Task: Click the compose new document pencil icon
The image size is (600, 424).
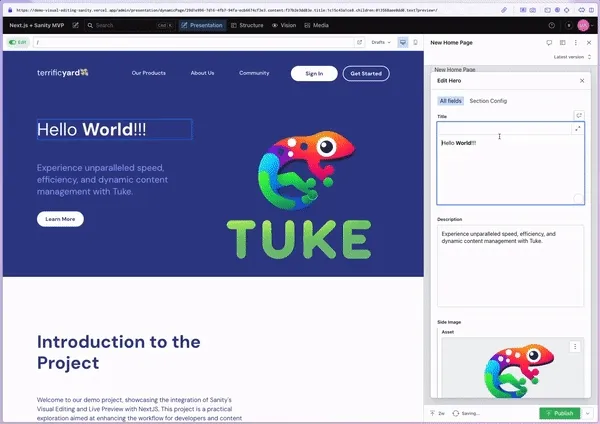Action: 76,25
